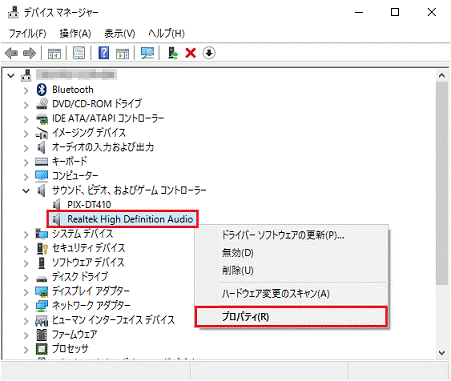Click the キーボード keyboard icon
451x381 pixels.
point(42,162)
